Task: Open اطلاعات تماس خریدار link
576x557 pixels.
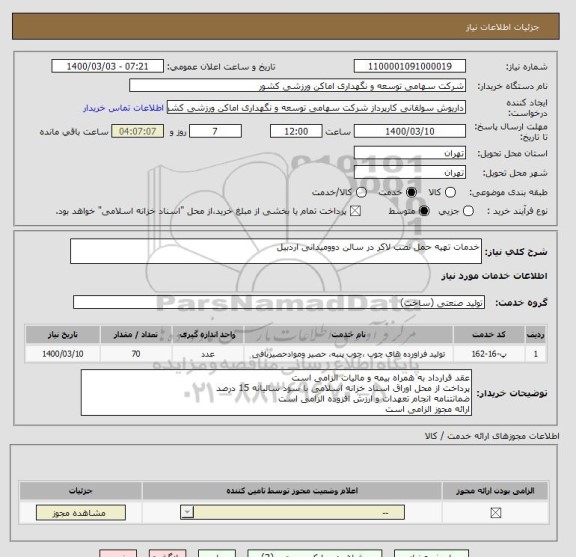Action: tap(123, 108)
